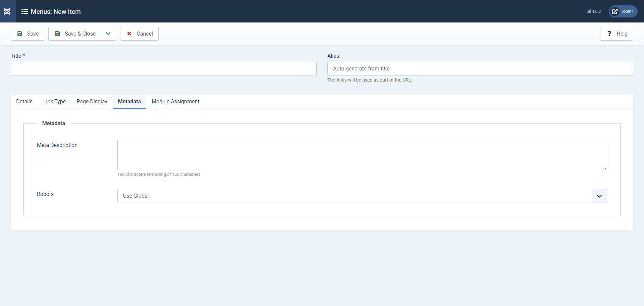The width and height of the screenshot is (644, 306).
Task: Click the Joomla logo in the top corner
Action: (x=7, y=11)
